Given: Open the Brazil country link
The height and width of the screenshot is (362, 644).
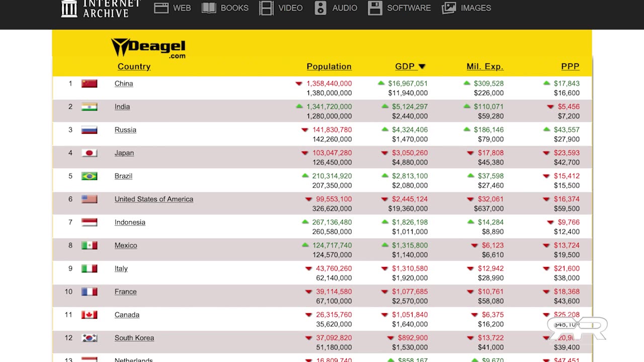Looking at the screenshot, I should pyautogui.click(x=123, y=176).
